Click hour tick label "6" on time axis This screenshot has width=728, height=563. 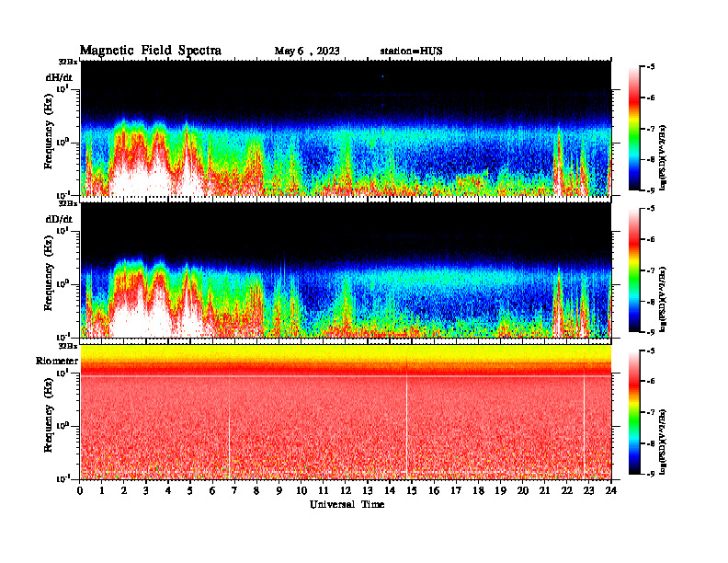pos(212,490)
